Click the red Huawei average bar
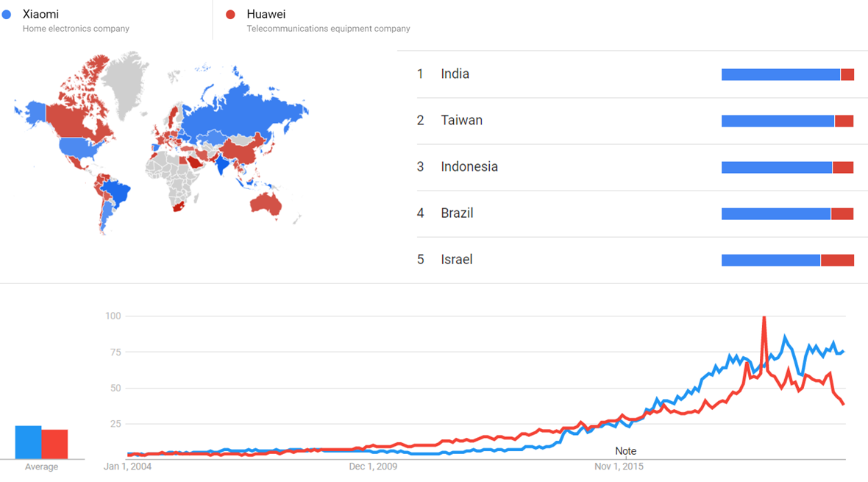This screenshot has width=868, height=482. (54, 444)
